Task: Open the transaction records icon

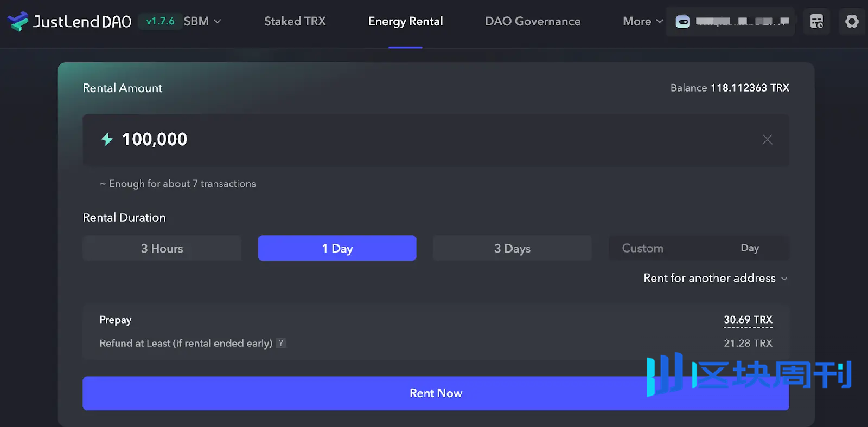Action: coord(816,22)
